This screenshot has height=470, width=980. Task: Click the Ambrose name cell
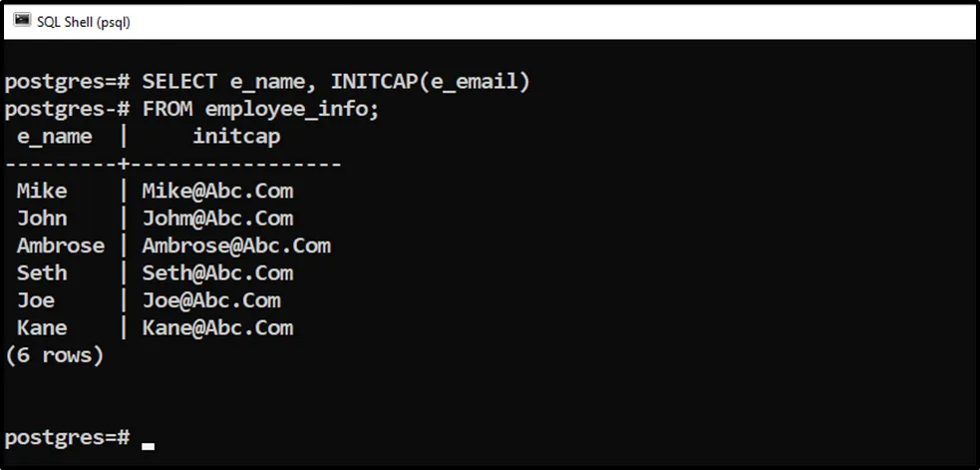[x=60, y=245]
